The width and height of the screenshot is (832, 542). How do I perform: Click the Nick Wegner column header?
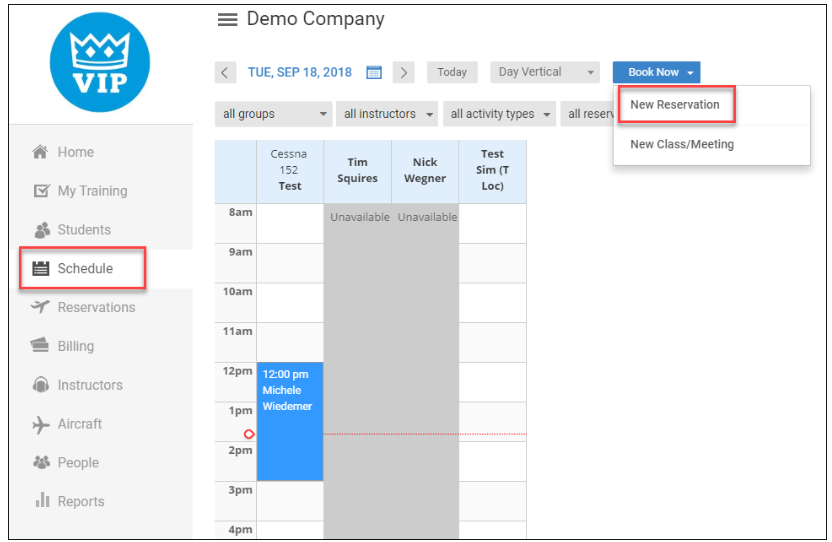(425, 171)
